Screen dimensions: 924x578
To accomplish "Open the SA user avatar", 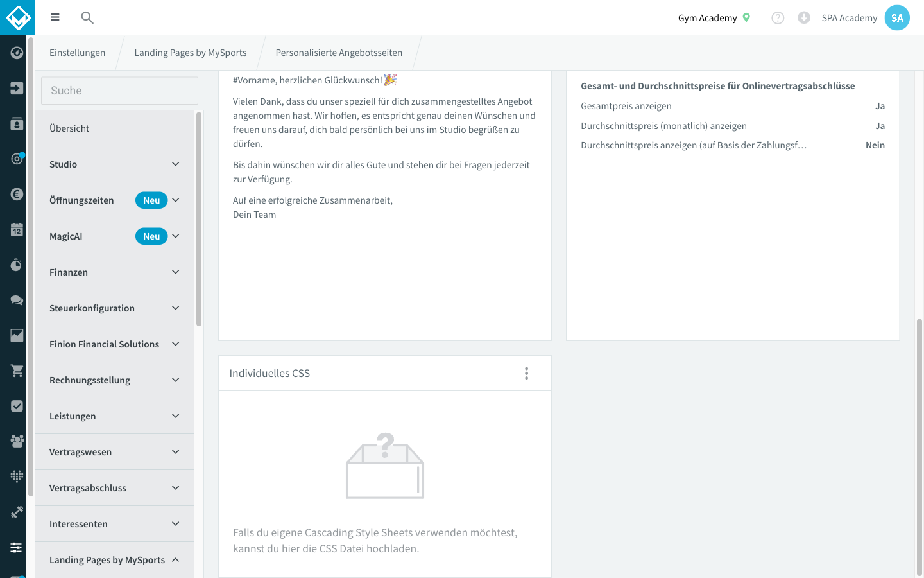I will click(x=897, y=18).
